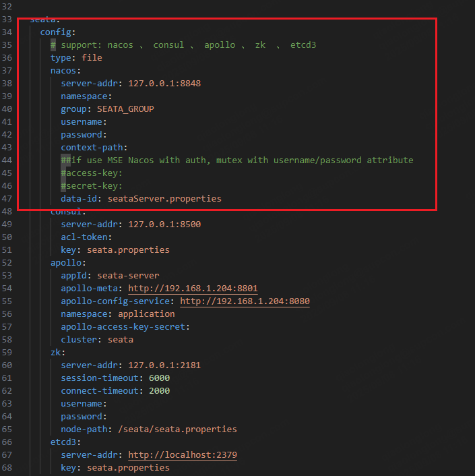Click line number 52 in the gutter

(x=7, y=262)
